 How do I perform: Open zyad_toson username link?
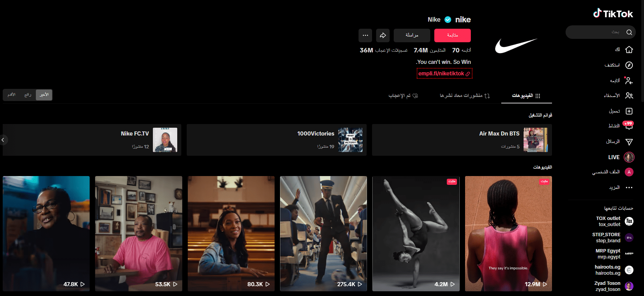point(608,289)
